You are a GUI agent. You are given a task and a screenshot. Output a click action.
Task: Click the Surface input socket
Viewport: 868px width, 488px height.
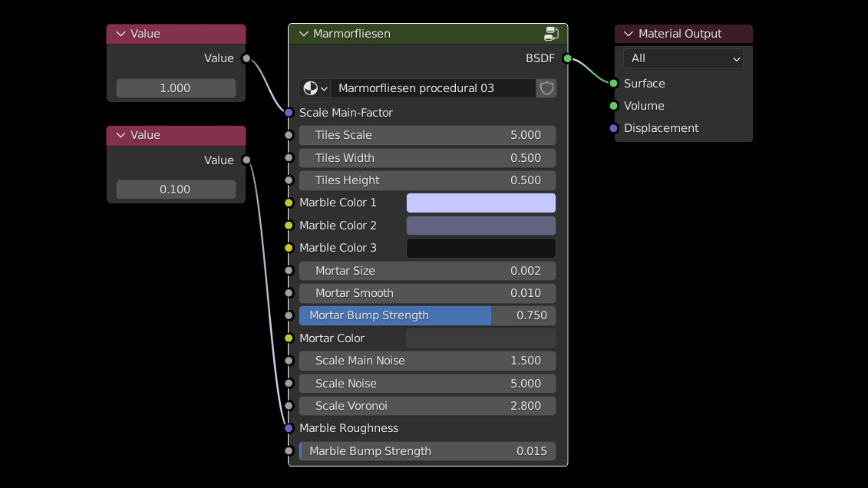613,84
